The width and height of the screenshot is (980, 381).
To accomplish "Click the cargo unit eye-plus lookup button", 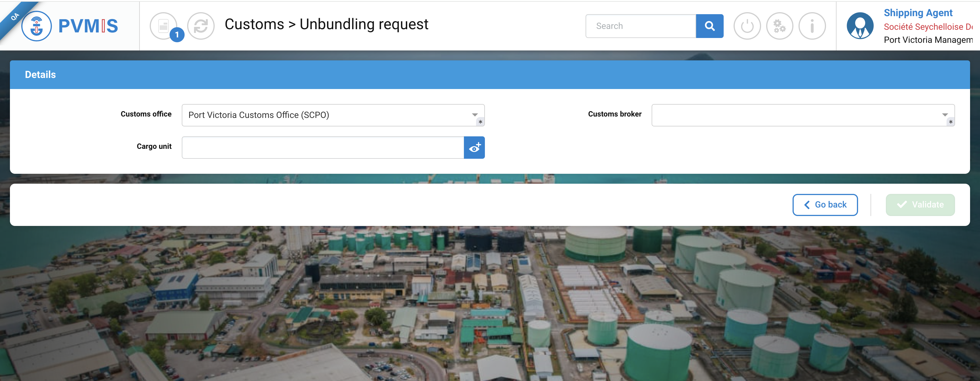I will (474, 147).
